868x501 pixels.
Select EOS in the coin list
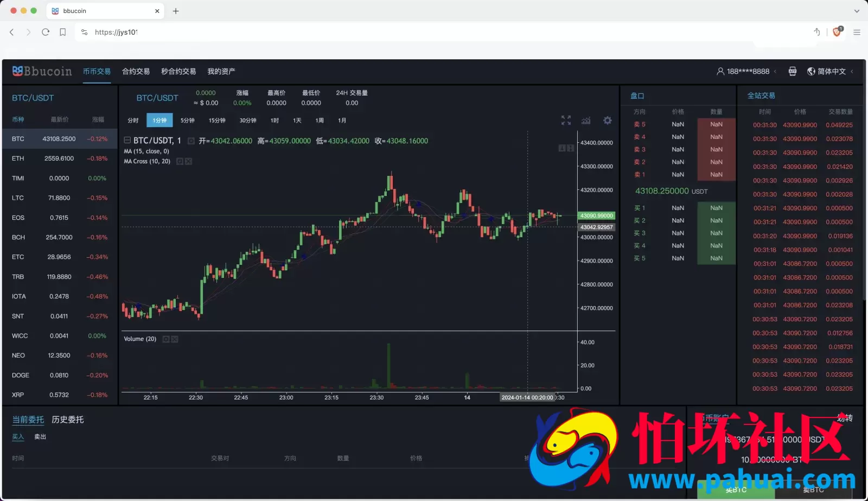coord(60,218)
